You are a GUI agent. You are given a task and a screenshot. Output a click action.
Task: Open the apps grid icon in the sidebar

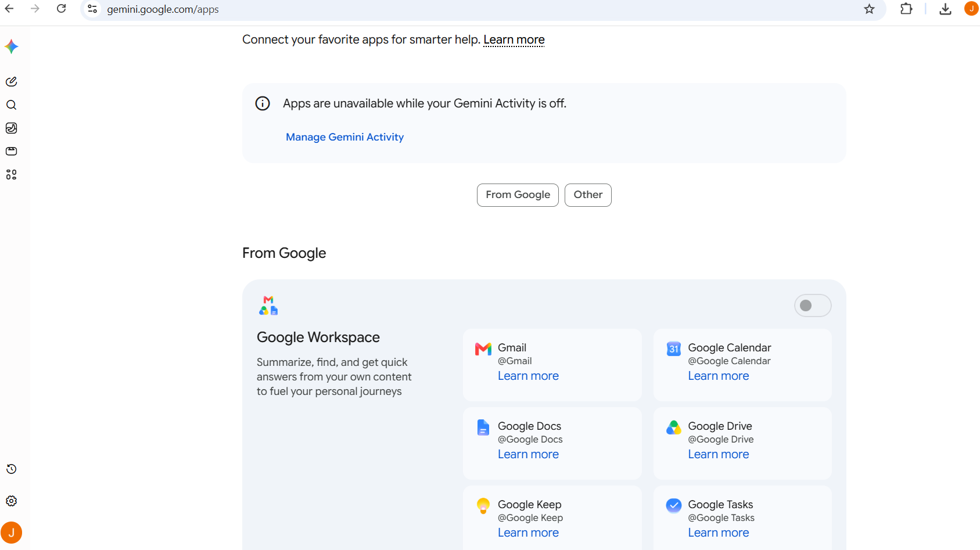coord(12,175)
